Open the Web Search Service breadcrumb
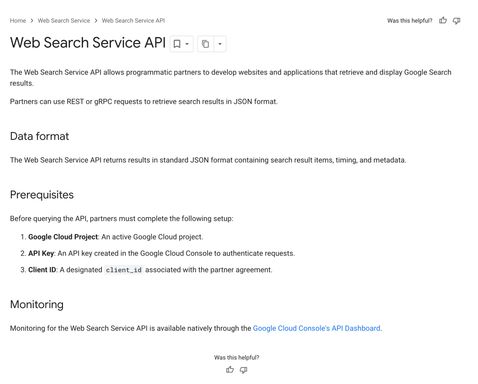 tap(64, 21)
